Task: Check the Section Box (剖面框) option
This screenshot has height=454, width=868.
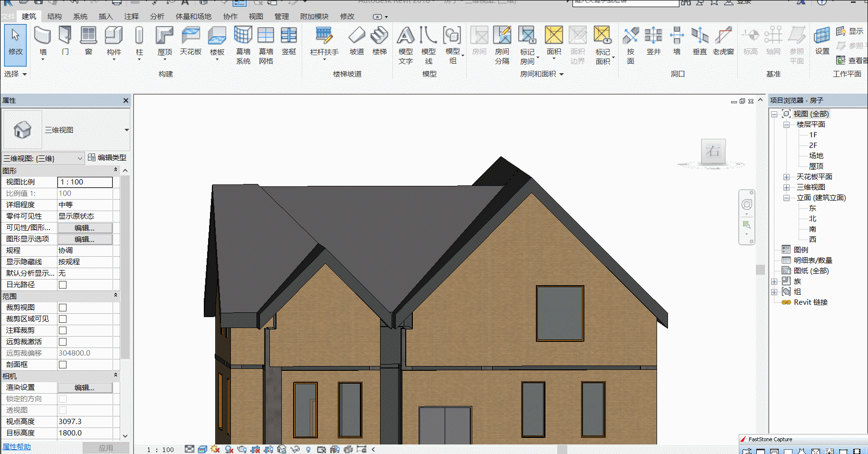Action: 63,365
